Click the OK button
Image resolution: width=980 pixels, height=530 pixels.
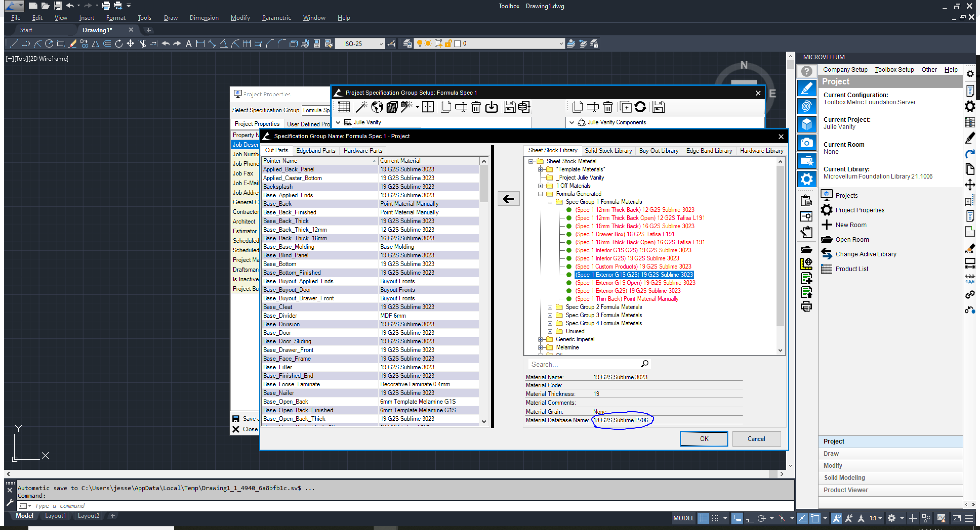[x=703, y=439]
